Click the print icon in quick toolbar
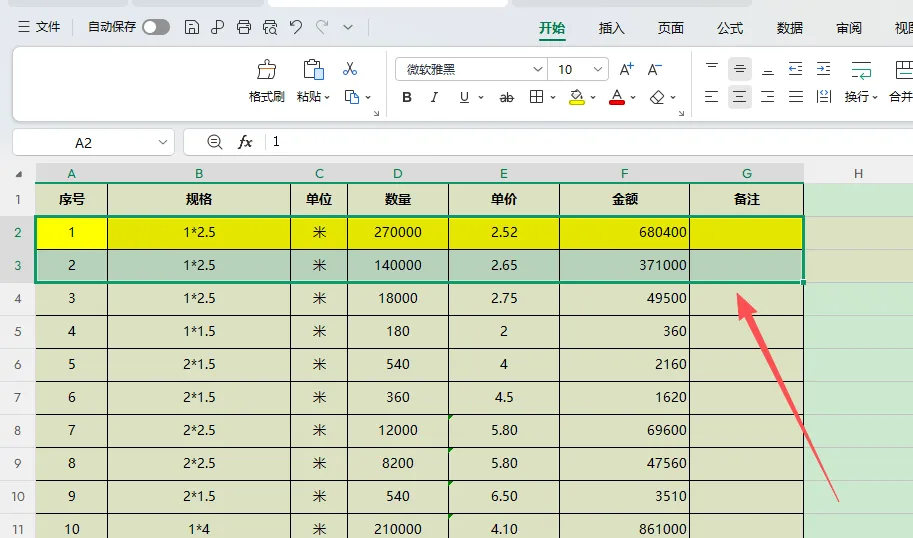Image resolution: width=913 pixels, height=538 pixels. coord(244,27)
